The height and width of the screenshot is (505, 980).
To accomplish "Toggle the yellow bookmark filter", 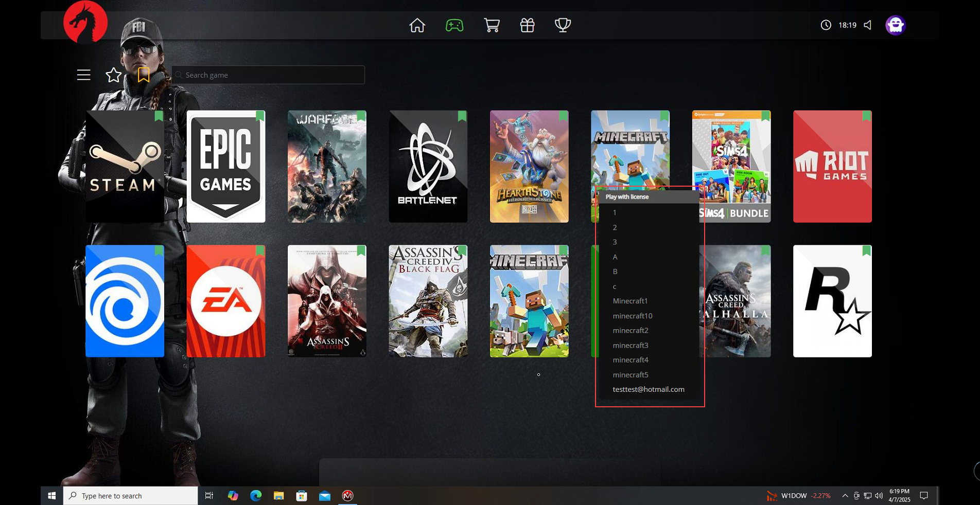I will coord(144,75).
